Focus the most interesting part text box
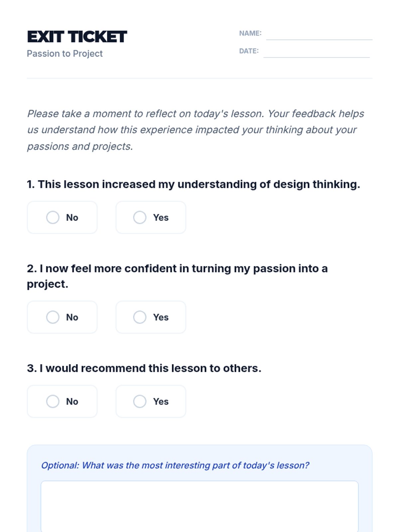 (x=199, y=505)
